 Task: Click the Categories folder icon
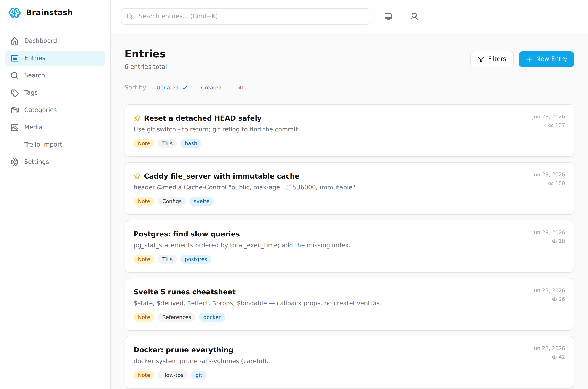(x=15, y=110)
